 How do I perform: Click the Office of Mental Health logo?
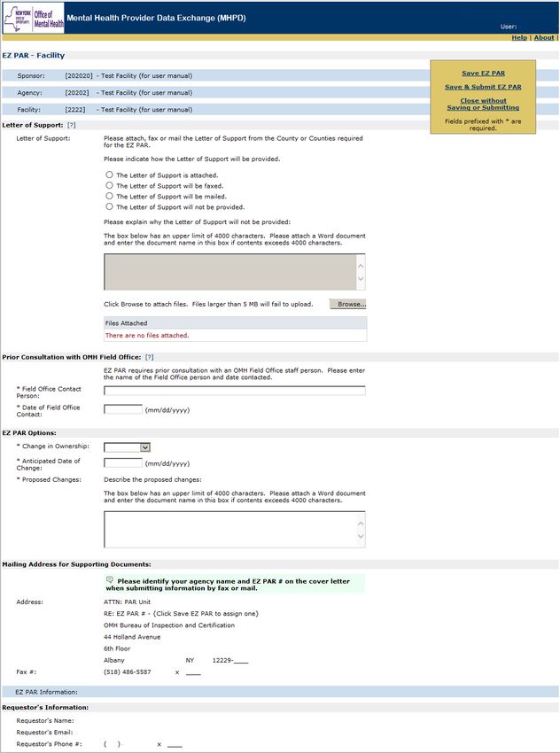[x=33, y=17]
